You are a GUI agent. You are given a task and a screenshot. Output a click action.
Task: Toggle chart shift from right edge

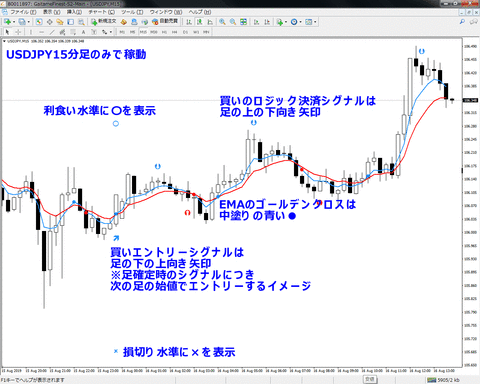pyautogui.click(x=267, y=22)
